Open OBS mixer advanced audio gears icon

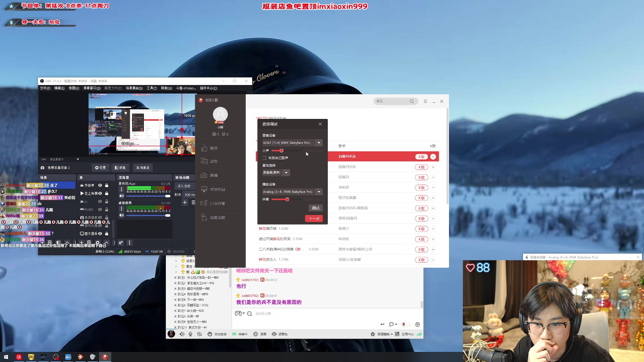pyautogui.click(x=121, y=243)
